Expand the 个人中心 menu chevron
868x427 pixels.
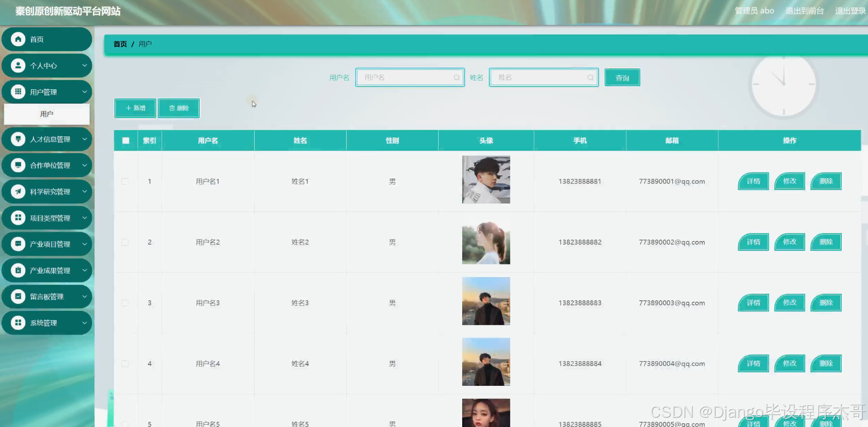(85, 65)
